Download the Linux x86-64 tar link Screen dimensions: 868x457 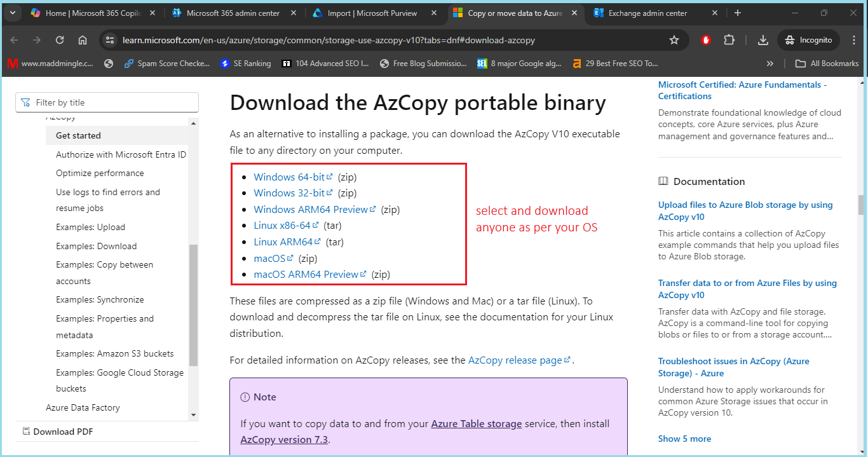[286, 225]
